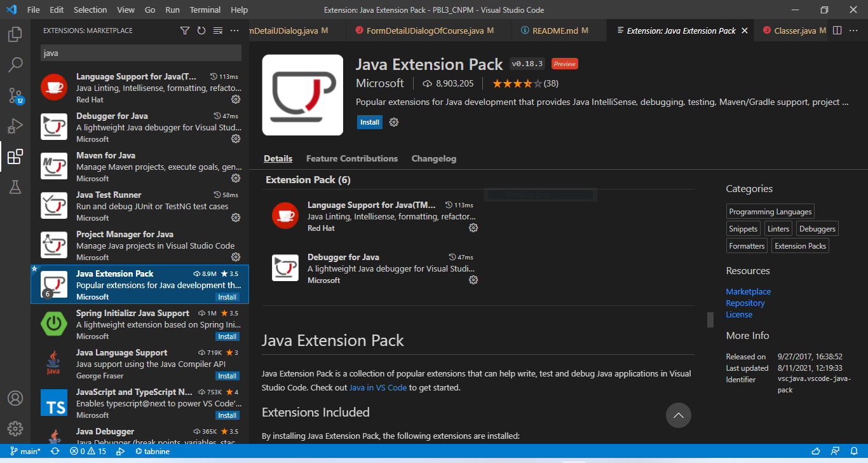
Task: Click the feedback icon in status bar
Action: [x=834, y=452]
